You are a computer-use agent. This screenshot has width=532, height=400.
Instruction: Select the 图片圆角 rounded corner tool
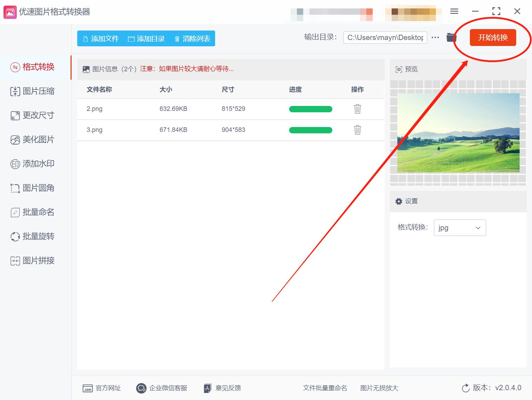pos(38,188)
